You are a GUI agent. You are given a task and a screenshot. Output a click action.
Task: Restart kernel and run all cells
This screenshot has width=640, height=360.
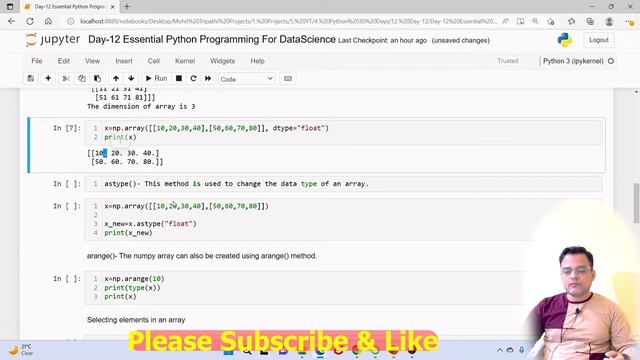click(x=208, y=78)
